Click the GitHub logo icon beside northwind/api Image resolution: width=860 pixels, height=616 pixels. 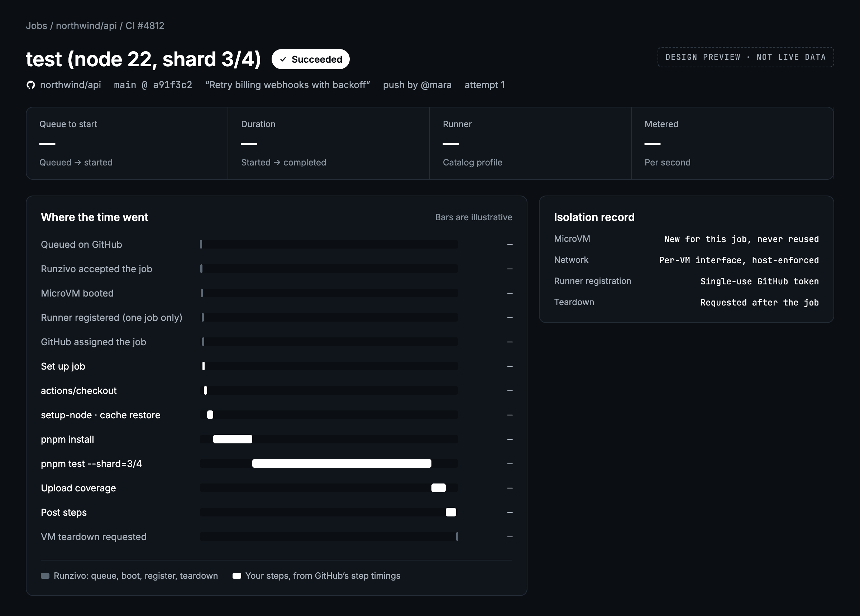pos(31,85)
